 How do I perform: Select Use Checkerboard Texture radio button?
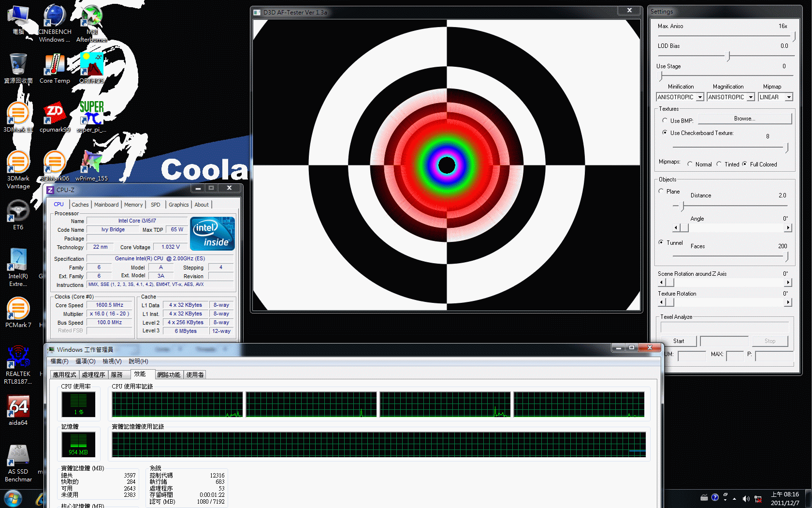665,132
